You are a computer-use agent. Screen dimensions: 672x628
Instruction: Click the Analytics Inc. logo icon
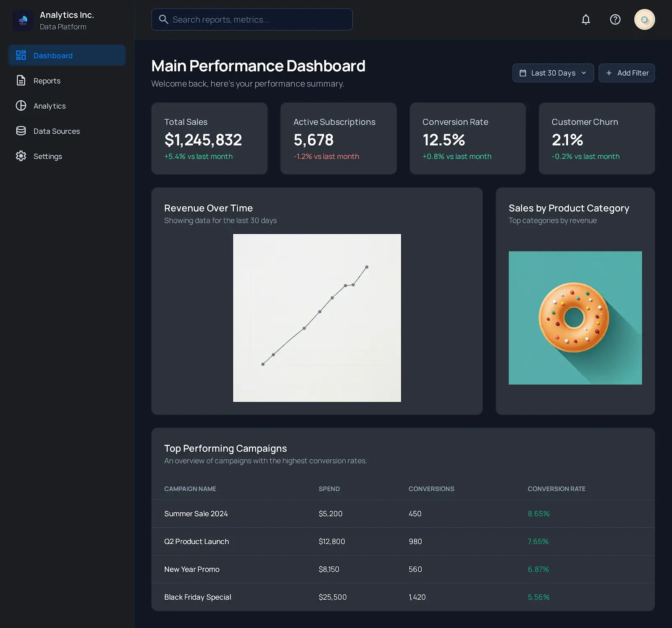pos(23,20)
